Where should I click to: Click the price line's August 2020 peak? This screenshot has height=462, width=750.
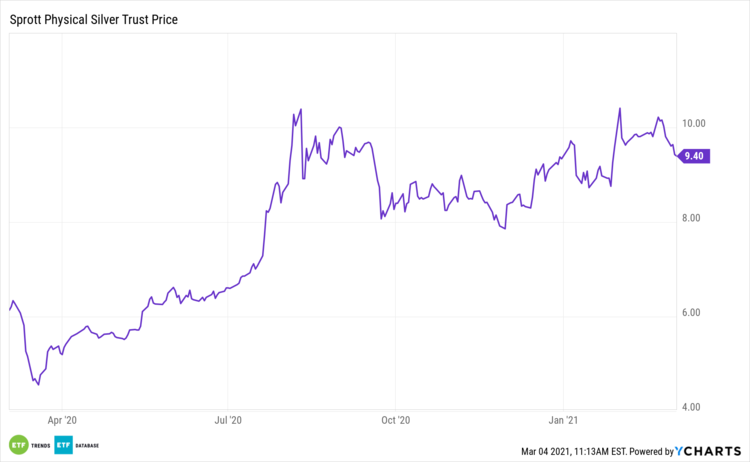point(301,110)
